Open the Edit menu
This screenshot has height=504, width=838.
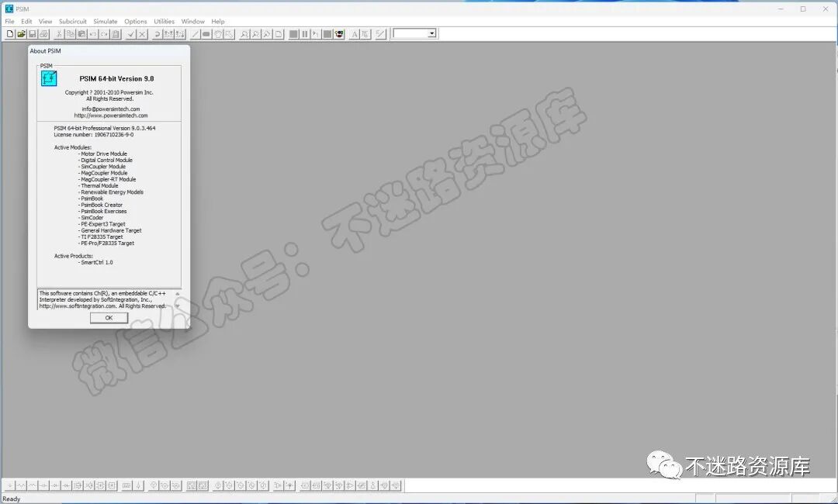coord(26,22)
